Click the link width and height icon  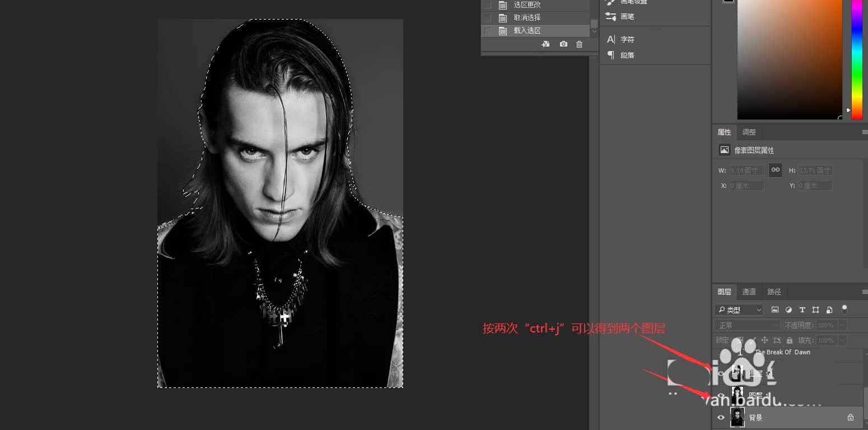[x=776, y=170]
